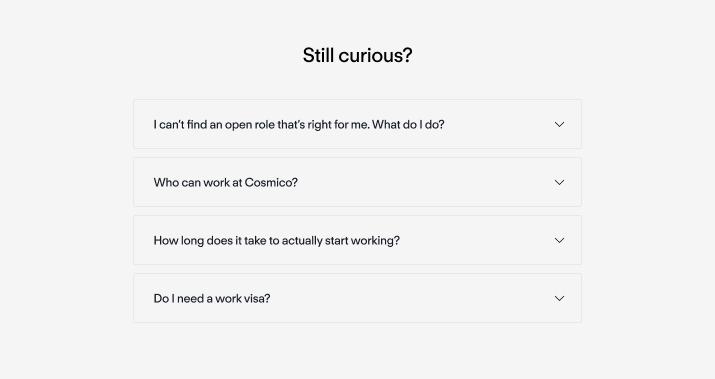Expand "Do I need a work visa?" question

pos(357,298)
